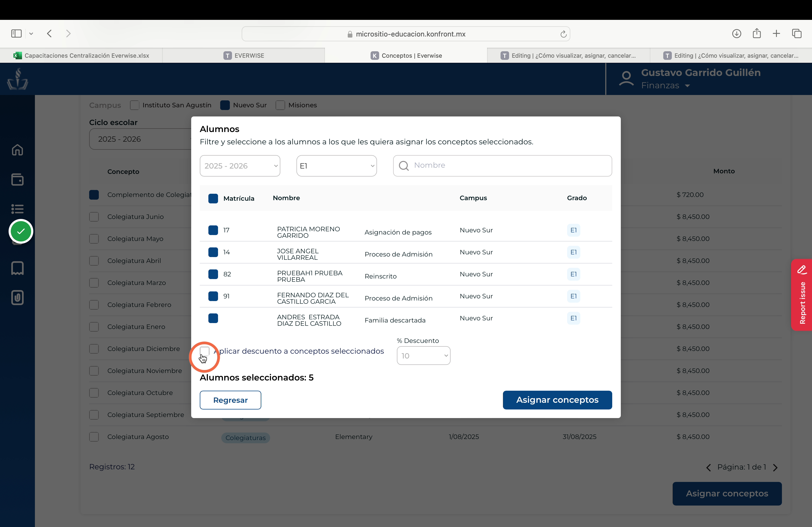Screen dimensions: 812x527
Task: Click the E1 grade badge for matrícula 82
Action: (574, 274)
